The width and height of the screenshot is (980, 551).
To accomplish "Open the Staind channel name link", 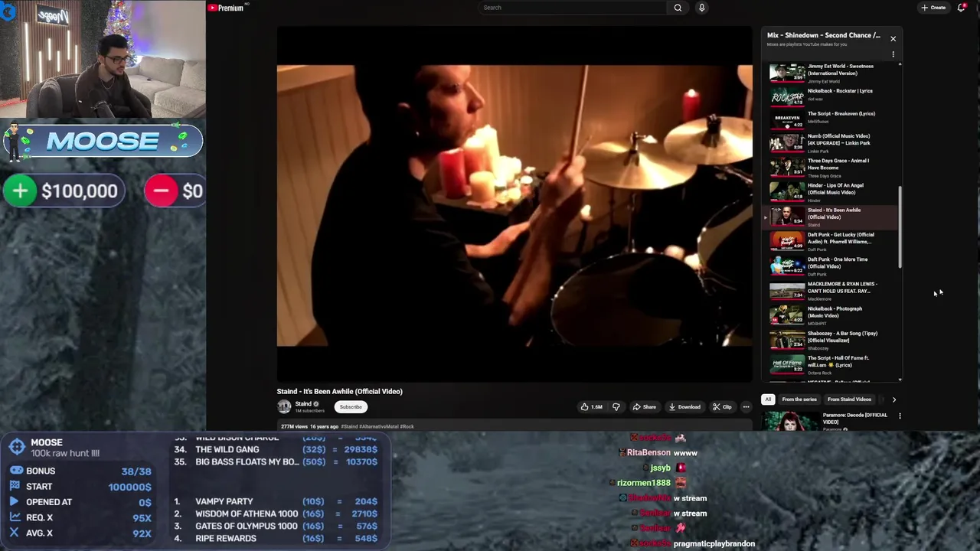I will click(303, 404).
